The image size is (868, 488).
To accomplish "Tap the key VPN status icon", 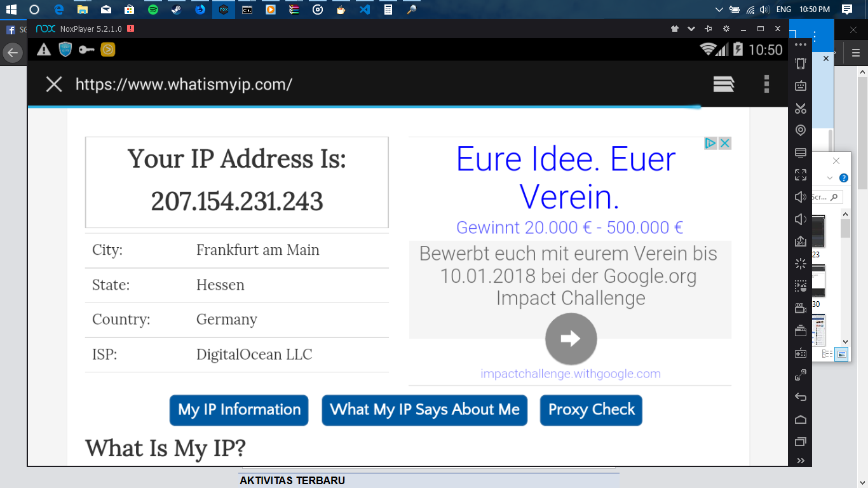I will click(86, 50).
